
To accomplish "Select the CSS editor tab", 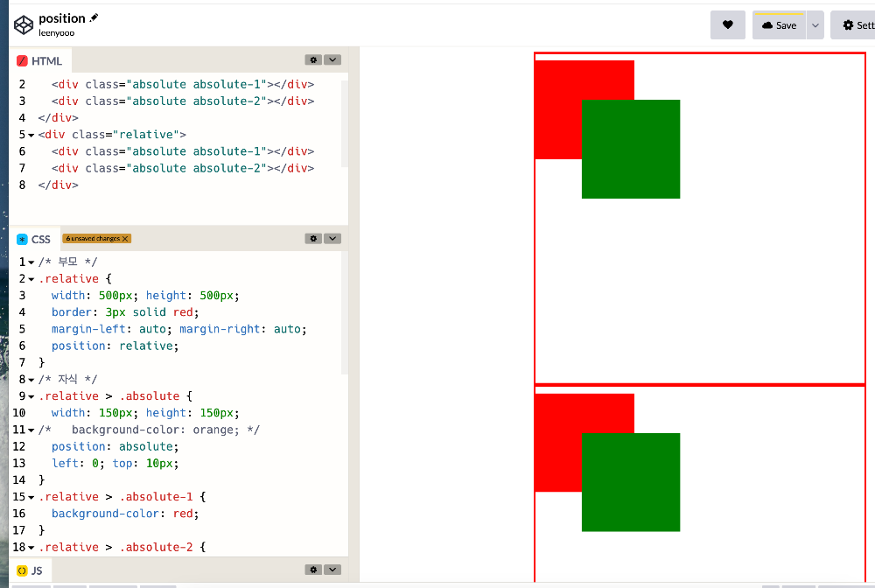I will (x=34, y=240).
